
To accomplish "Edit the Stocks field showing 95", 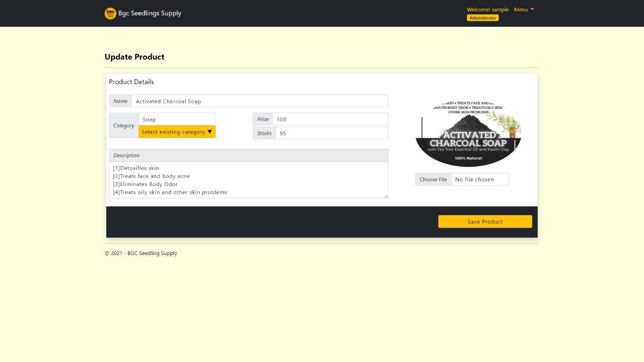I will (332, 133).
